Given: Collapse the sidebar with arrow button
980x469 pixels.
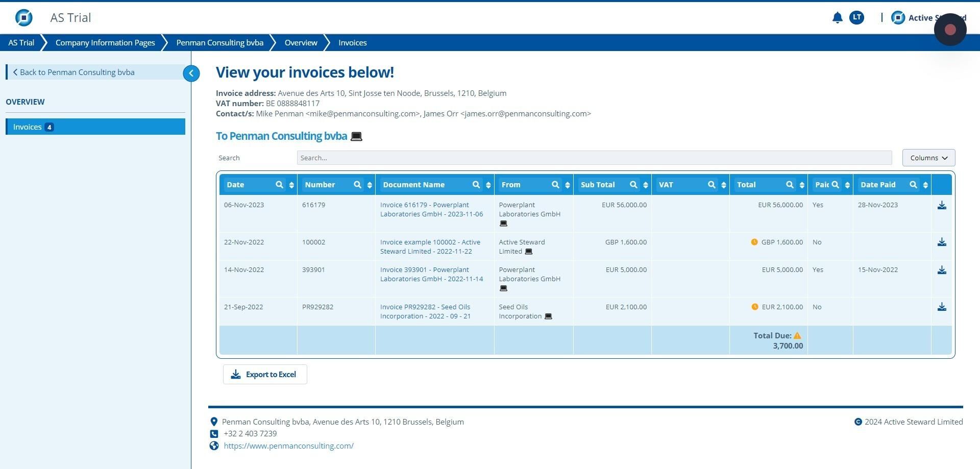Looking at the screenshot, I should 191,73.
